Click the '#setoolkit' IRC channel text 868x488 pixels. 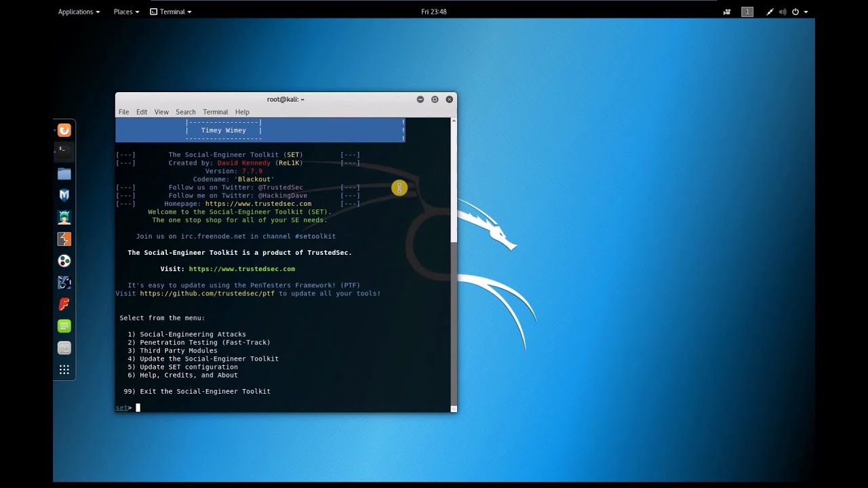click(x=315, y=236)
